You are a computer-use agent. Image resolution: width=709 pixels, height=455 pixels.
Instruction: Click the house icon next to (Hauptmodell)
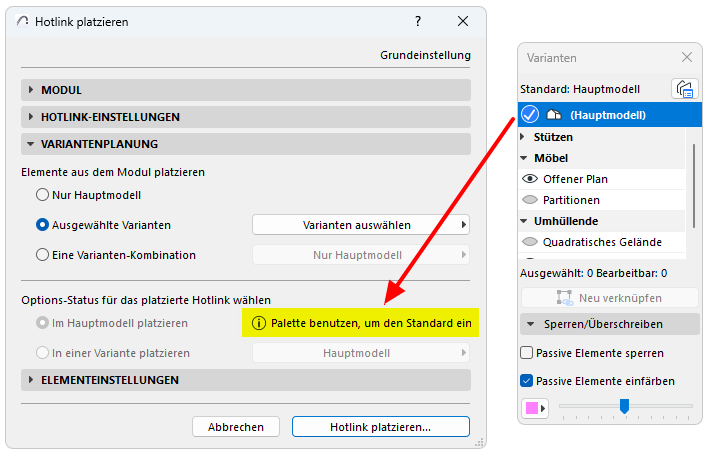pyautogui.click(x=553, y=115)
